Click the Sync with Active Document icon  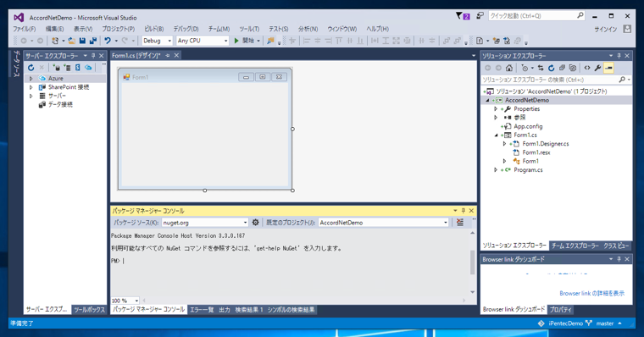541,68
